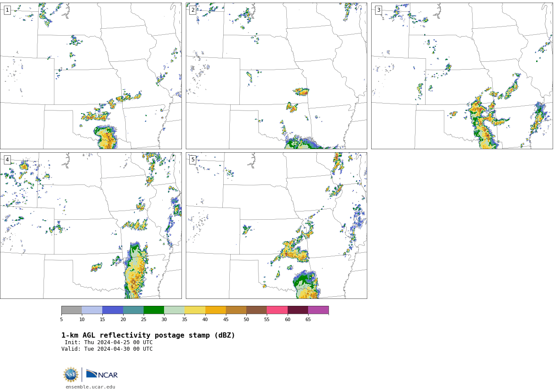This screenshot has height=392, width=557.
Task: Click the blue 15-20 dBZ swatch
Action: coord(113,310)
